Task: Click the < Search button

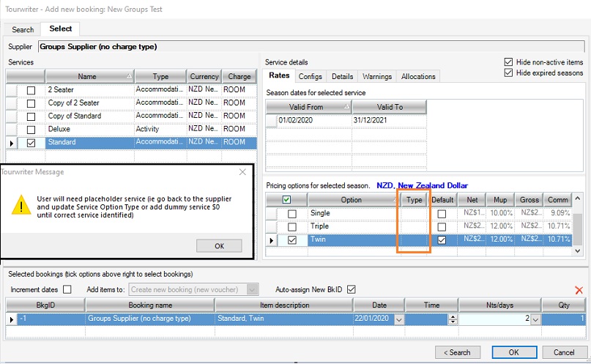Action: [455, 352]
